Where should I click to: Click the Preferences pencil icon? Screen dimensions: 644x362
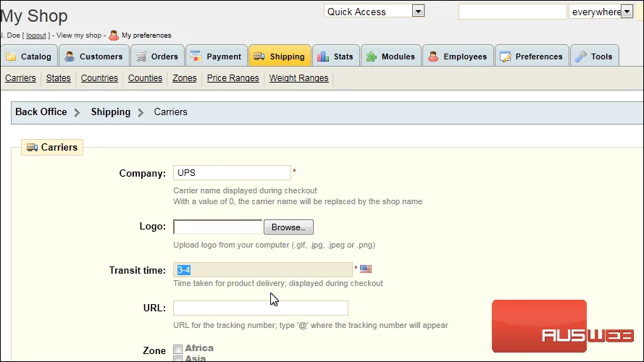(x=505, y=56)
